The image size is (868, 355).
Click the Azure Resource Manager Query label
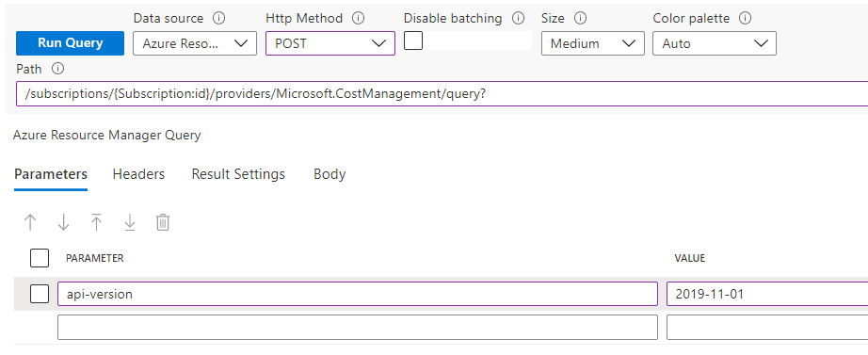click(106, 135)
